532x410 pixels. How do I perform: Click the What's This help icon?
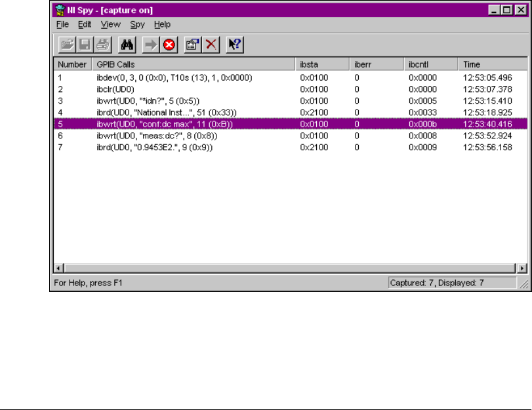[x=235, y=45]
